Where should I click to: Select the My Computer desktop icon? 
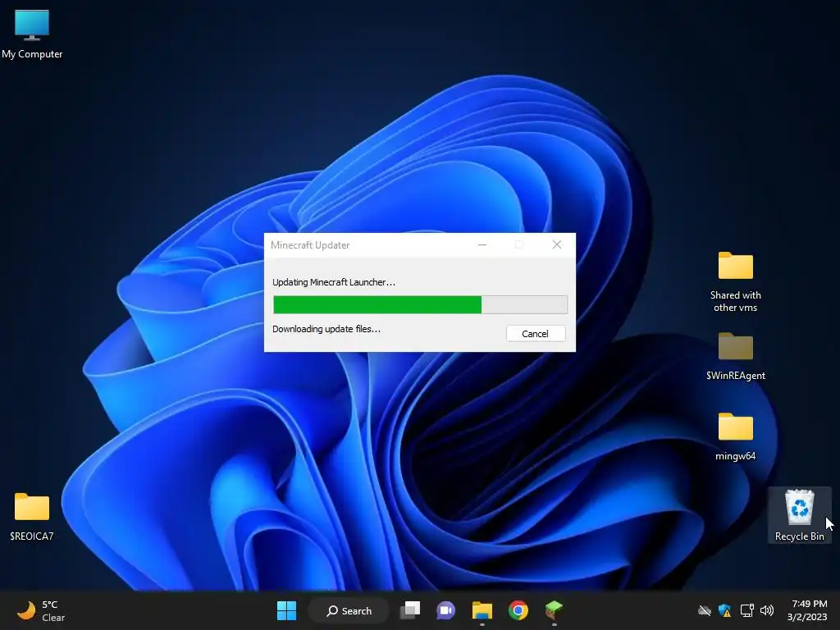coord(32,34)
